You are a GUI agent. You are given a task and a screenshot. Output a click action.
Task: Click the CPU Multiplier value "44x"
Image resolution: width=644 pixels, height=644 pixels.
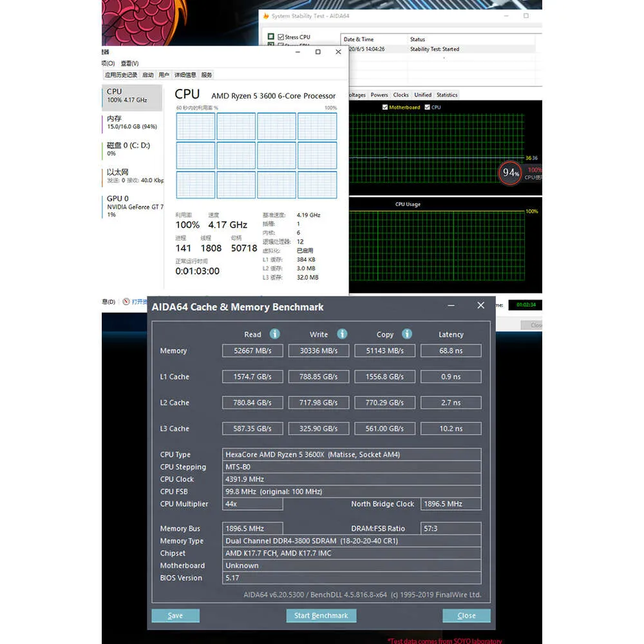tap(252, 504)
